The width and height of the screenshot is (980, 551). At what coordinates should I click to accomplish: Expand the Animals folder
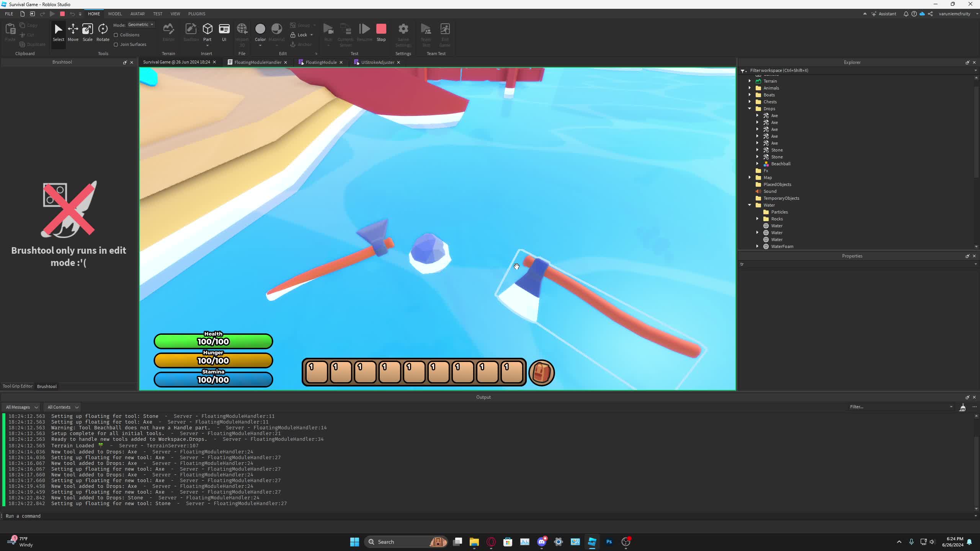point(750,88)
